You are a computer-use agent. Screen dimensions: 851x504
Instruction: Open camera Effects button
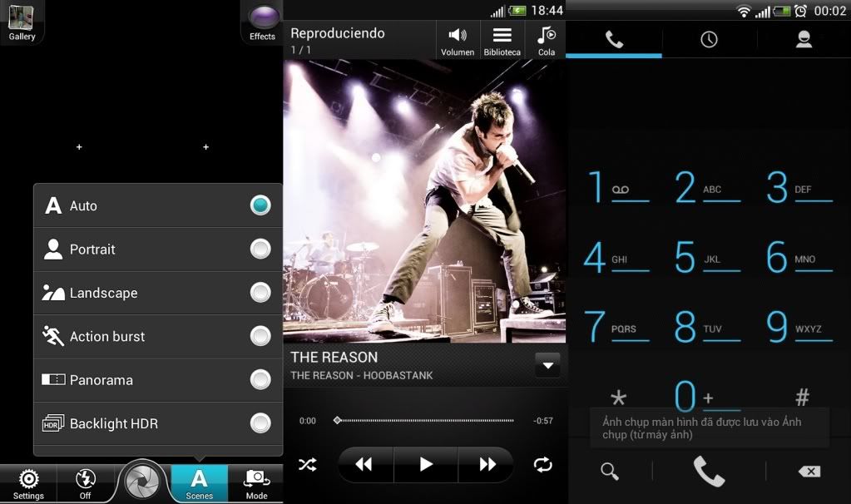(263, 22)
